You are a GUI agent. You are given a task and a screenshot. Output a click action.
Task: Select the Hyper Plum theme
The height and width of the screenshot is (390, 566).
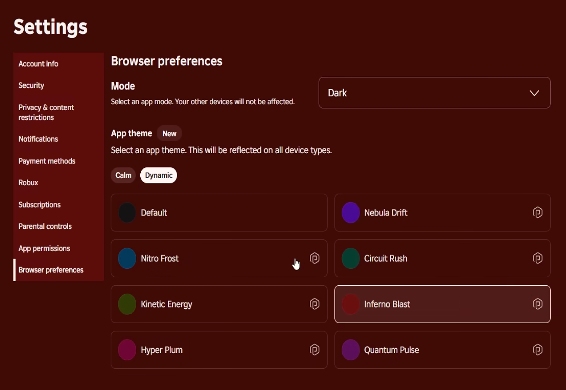[219, 350]
